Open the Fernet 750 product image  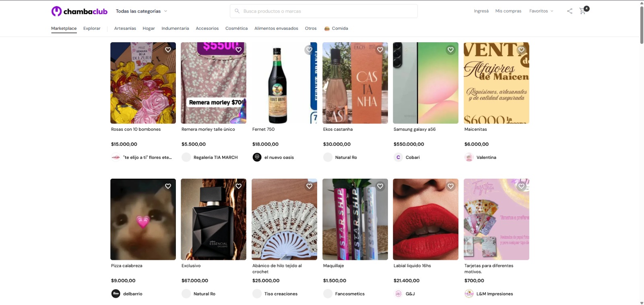(284, 83)
